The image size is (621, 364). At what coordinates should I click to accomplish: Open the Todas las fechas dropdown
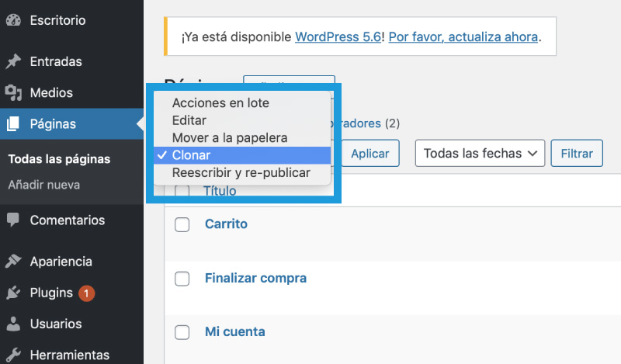[x=480, y=154]
